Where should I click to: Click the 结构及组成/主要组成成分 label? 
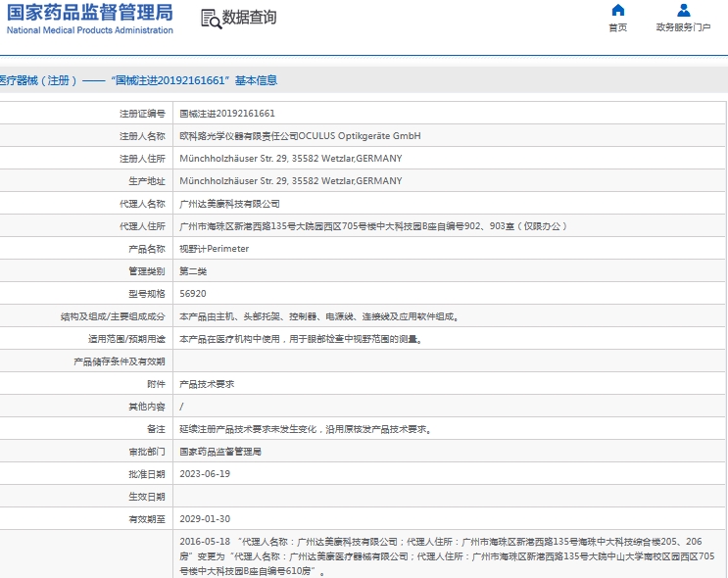[113, 316]
